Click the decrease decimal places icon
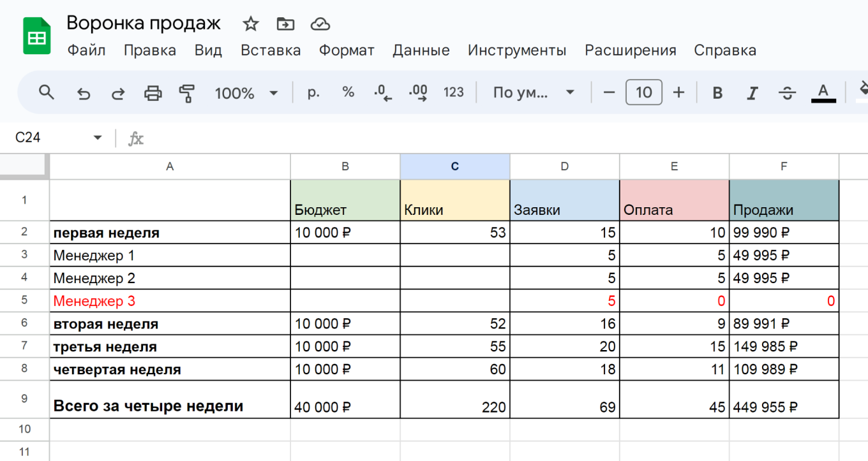Image resolution: width=868 pixels, height=461 pixels. point(383,92)
